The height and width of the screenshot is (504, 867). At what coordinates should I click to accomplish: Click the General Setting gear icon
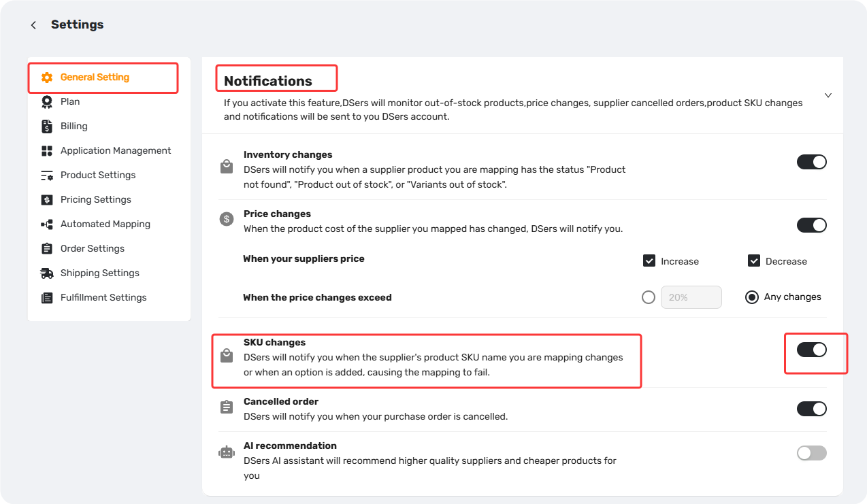point(47,78)
